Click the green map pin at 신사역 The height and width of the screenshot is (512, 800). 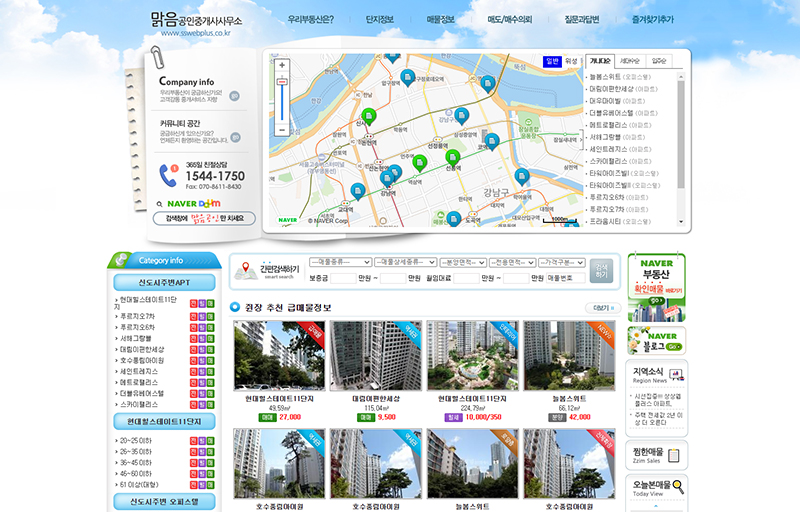coord(368,117)
